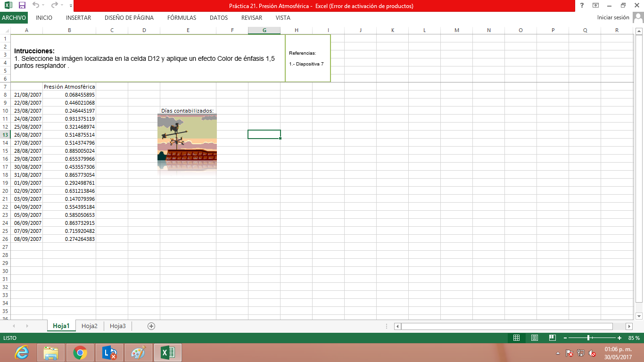Click the volume icon in the system tray

(592, 353)
